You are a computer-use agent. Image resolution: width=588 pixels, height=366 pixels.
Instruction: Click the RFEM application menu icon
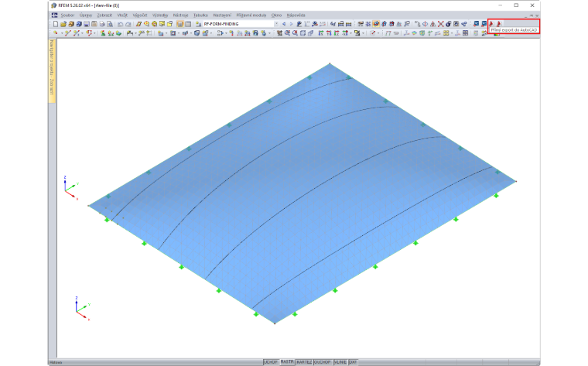(54, 15)
